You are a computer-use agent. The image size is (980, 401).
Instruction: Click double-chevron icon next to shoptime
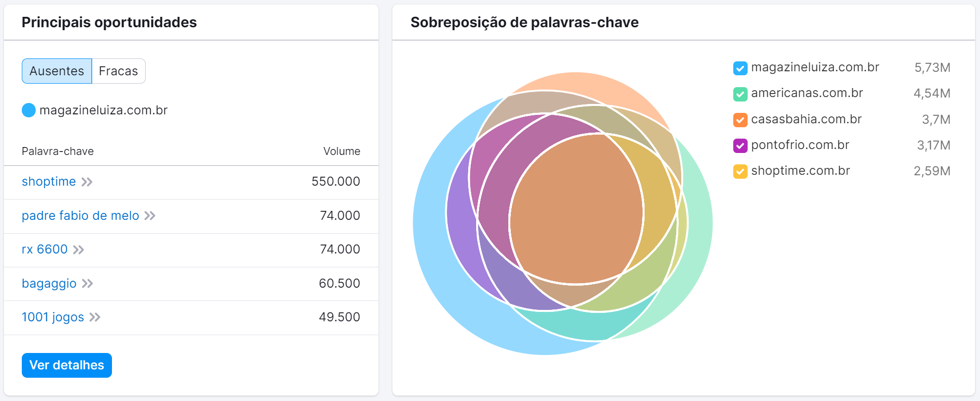coord(87,182)
